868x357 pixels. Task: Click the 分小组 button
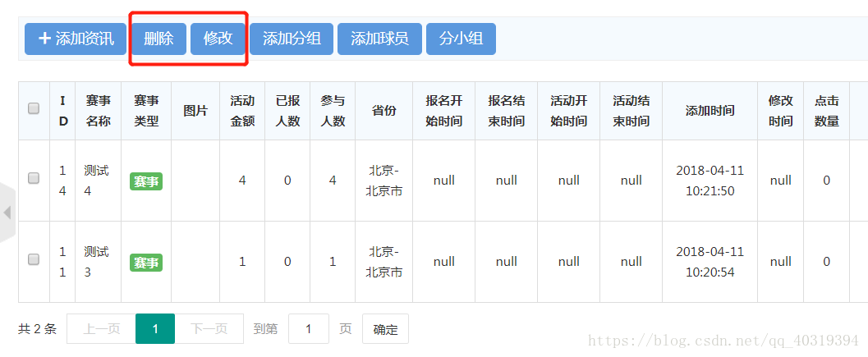click(x=461, y=39)
